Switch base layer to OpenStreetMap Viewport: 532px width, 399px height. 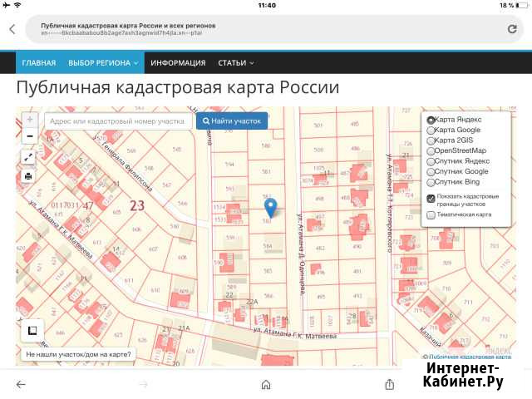431,151
